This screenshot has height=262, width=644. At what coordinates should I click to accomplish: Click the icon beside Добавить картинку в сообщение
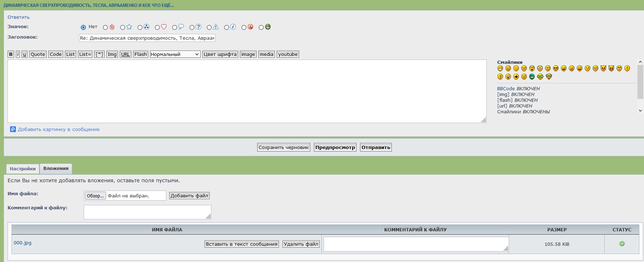pyautogui.click(x=13, y=129)
